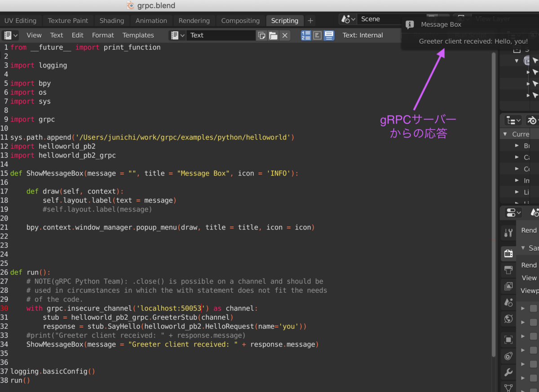Open the Modifiers wrench tab
The height and width of the screenshot is (392, 539).
(508, 372)
